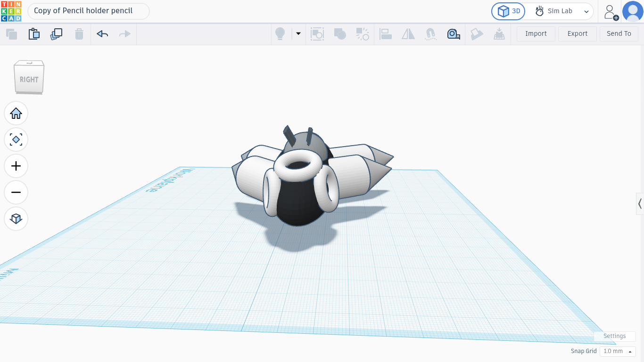Toggle the Show all lightbulb icon
Image resolution: width=644 pixels, height=362 pixels.
pyautogui.click(x=280, y=34)
